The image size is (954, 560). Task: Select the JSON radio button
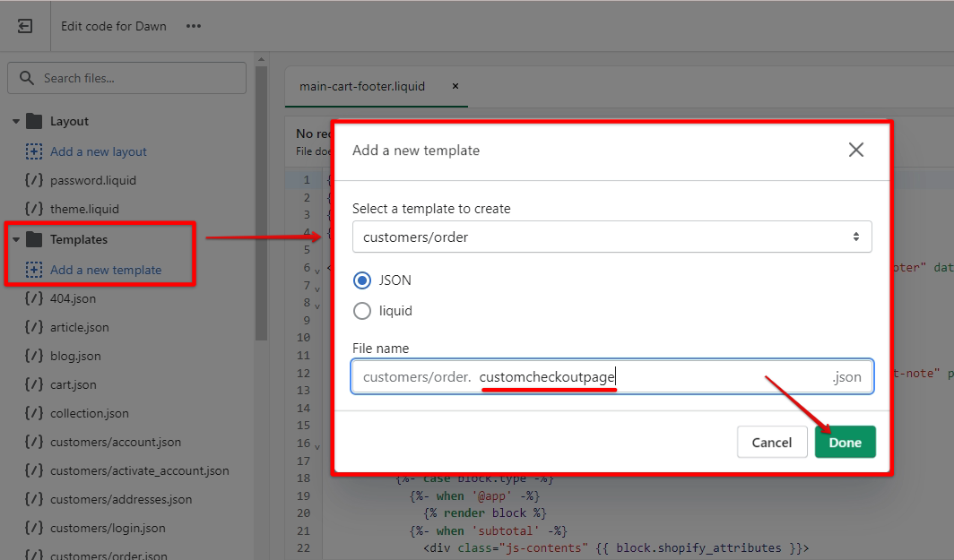[362, 280]
